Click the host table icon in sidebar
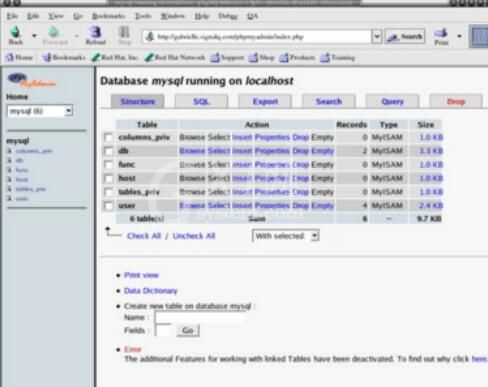This screenshot has width=488, height=387. click(10, 179)
